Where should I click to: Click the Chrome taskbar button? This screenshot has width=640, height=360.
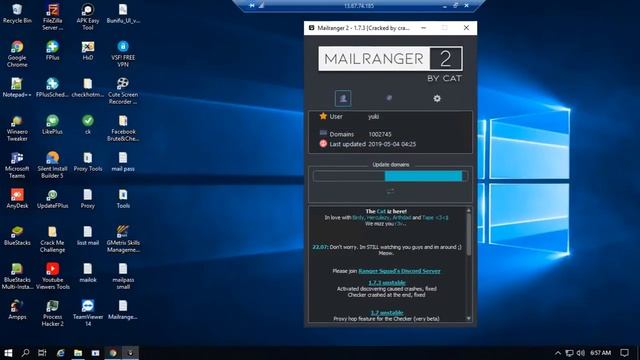113,353
